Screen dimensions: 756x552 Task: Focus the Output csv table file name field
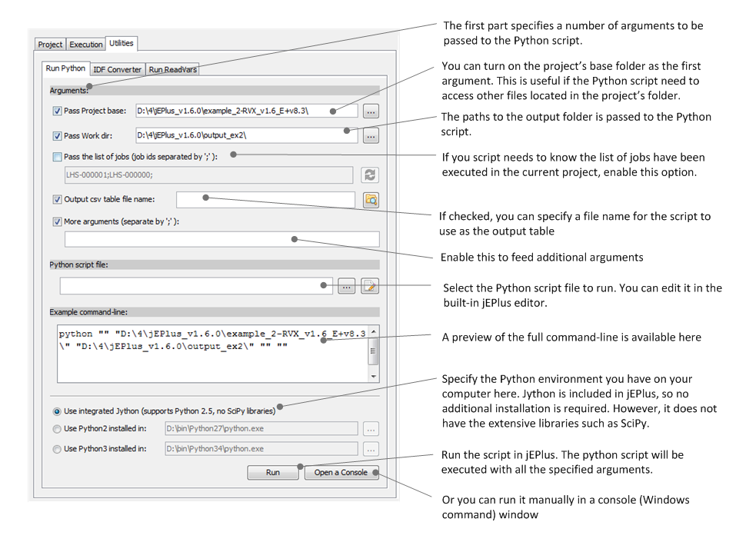click(x=265, y=200)
